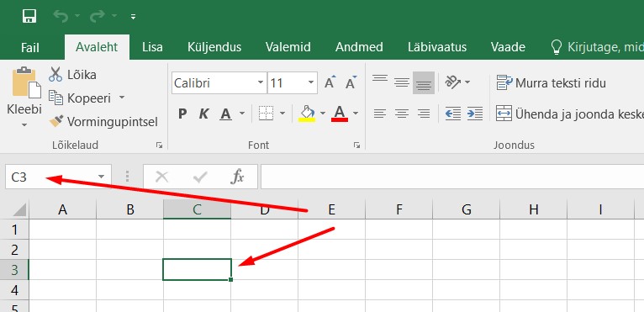Expand the Kleebi paste options arrow
The width and height of the screenshot is (644, 312).
coord(24,124)
